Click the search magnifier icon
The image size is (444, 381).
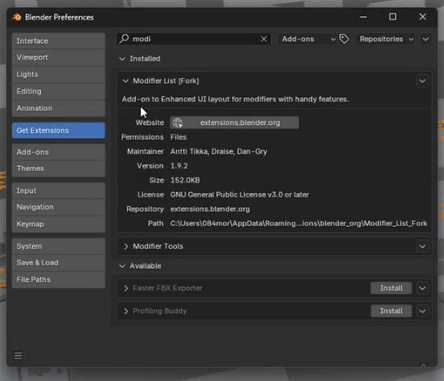[x=124, y=39]
